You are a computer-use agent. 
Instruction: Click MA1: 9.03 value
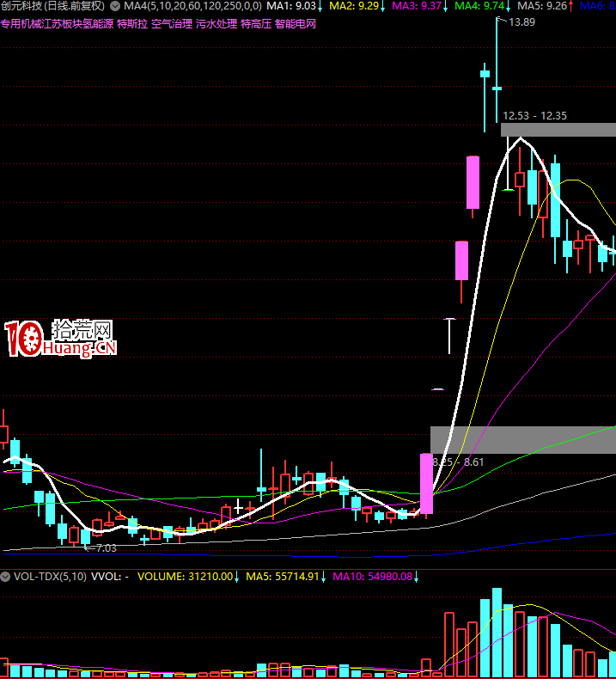[x=291, y=6]
